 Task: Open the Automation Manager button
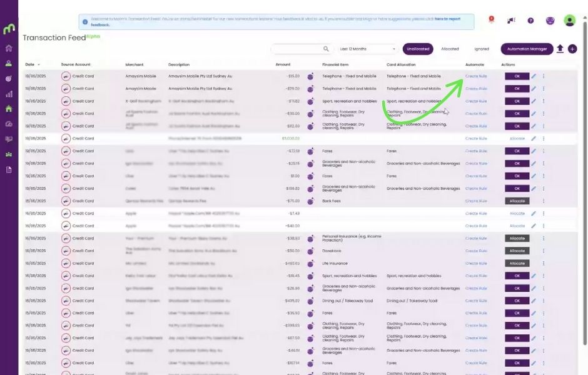tap(527, 49)
